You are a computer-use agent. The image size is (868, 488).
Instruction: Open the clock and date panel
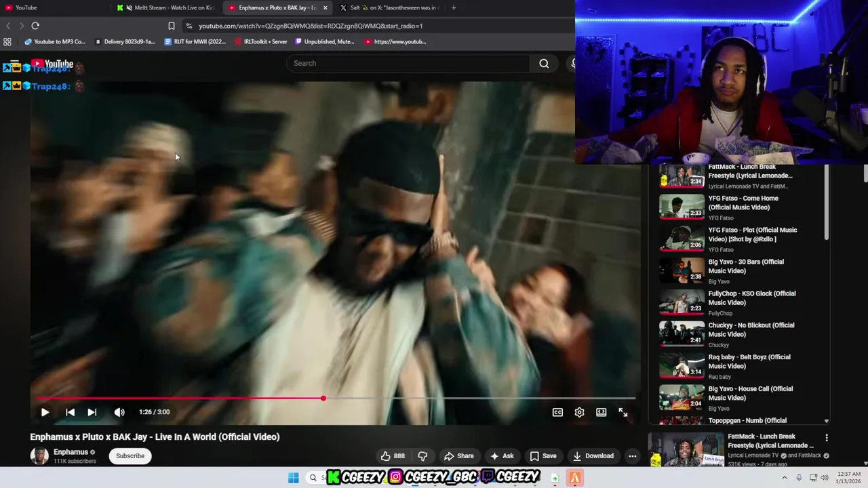849,478
